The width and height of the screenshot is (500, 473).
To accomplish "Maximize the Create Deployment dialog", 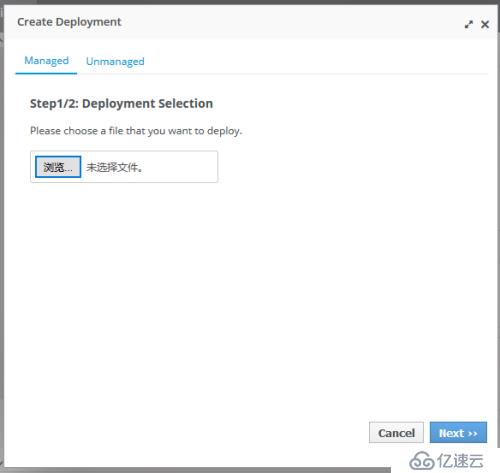I will [x=469, y=24].
